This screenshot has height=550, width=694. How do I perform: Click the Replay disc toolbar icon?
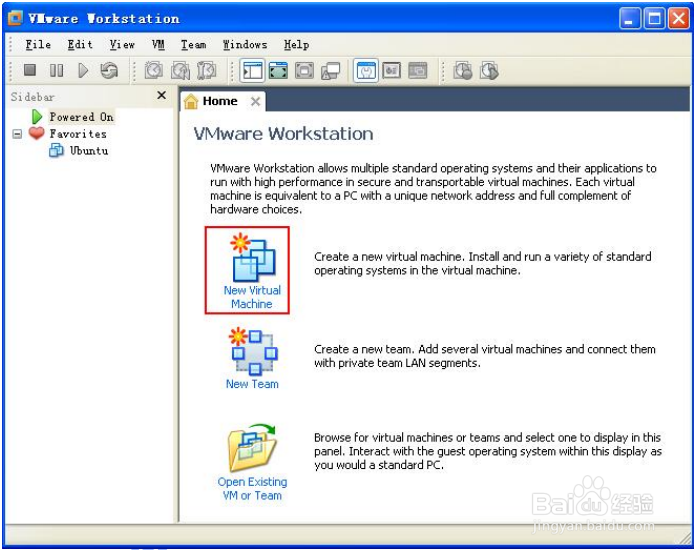coord(489,71)
